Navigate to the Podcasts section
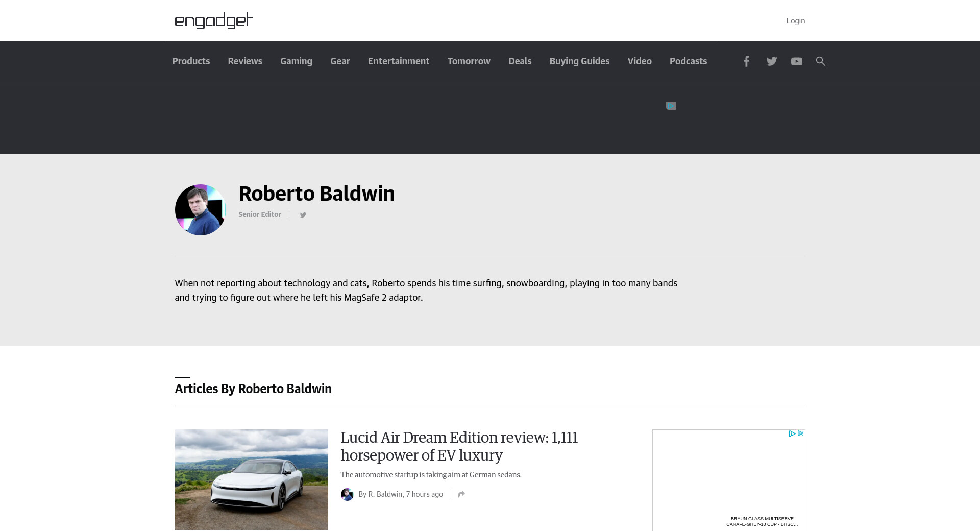Viewport: 980px width, 531px height. click(688, 61)
